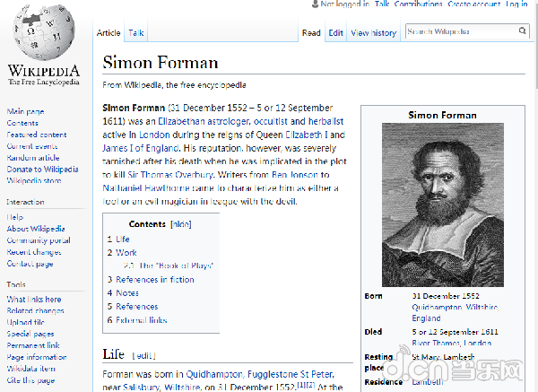Open the astrologer link
Screen dimensions: 538x392
click(x=229, y=121)
